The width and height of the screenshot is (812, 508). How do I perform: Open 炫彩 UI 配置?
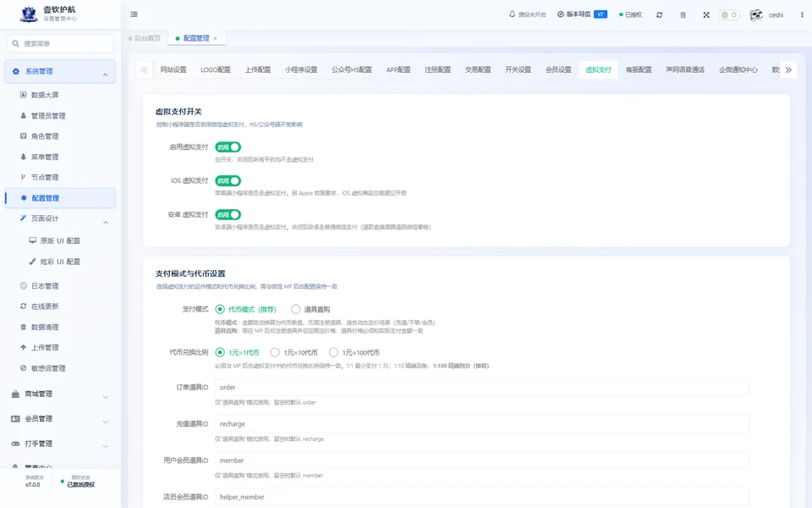[x=60, y=262]
